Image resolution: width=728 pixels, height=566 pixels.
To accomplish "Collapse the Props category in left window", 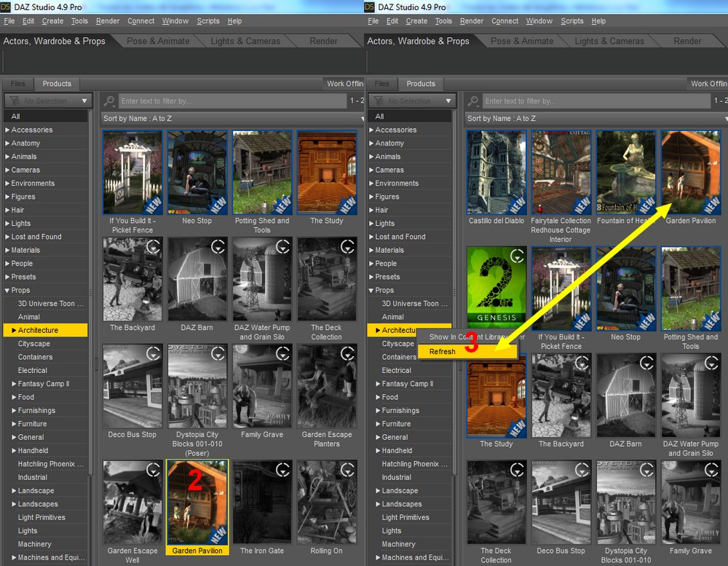I will point(7,291).
